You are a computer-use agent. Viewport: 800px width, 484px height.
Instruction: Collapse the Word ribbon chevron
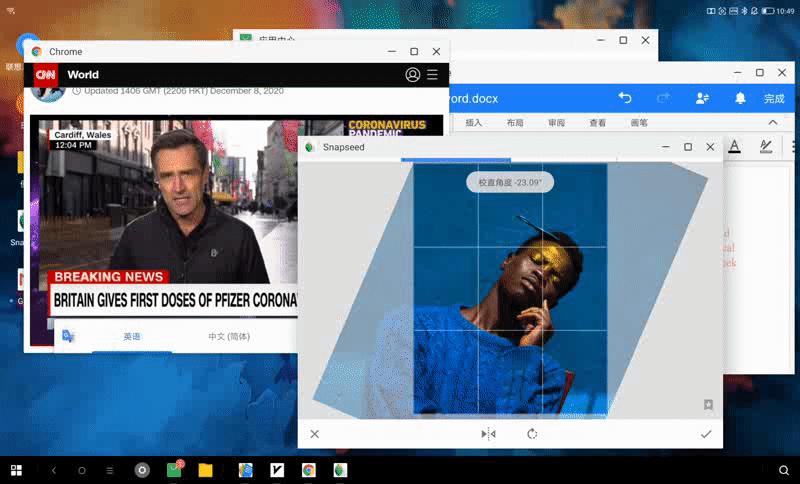coord(773,122)
